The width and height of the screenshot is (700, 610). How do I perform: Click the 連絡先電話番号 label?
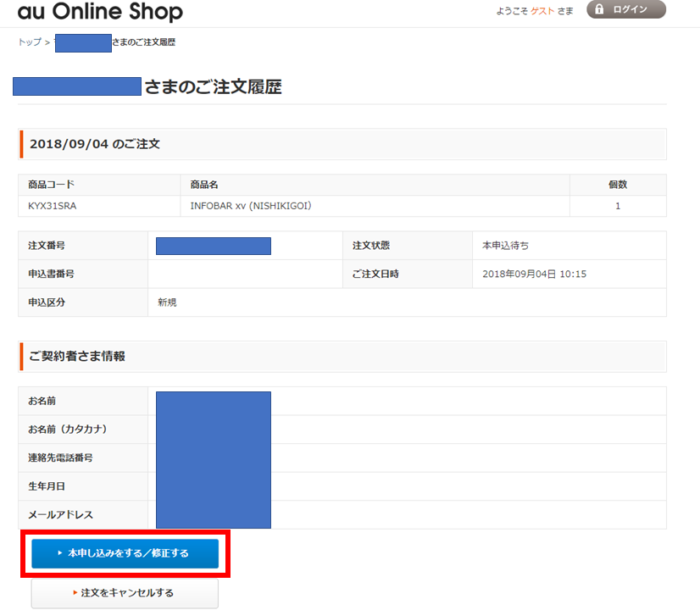[x=60, y=457]
